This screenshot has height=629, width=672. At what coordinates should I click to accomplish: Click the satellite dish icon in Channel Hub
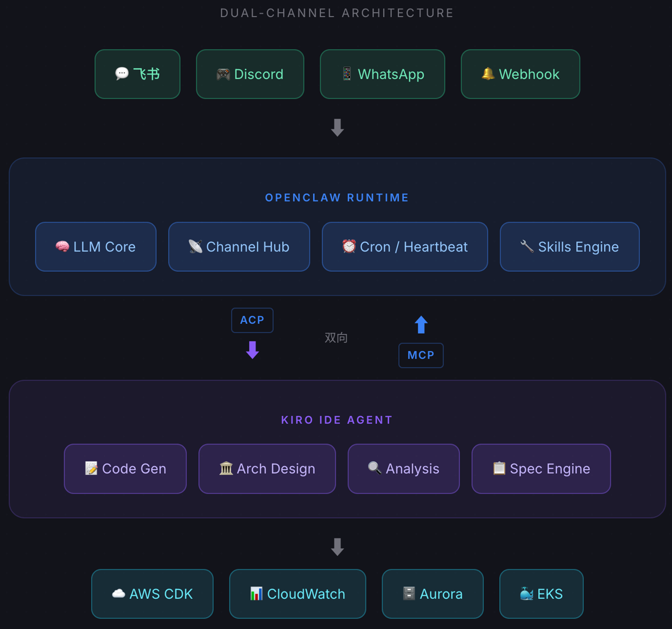point(195,246)
